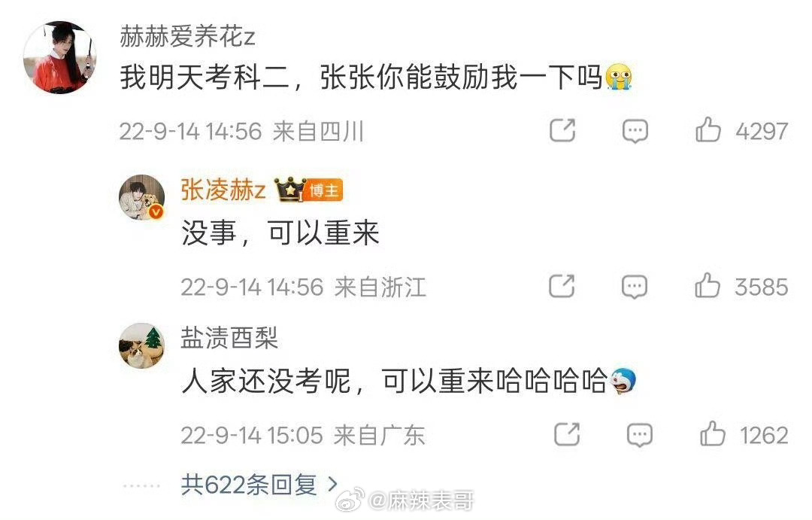Tap the 博主 tag
The height and width of the screenshot is (520, 812).
click(x=325, y=191)
